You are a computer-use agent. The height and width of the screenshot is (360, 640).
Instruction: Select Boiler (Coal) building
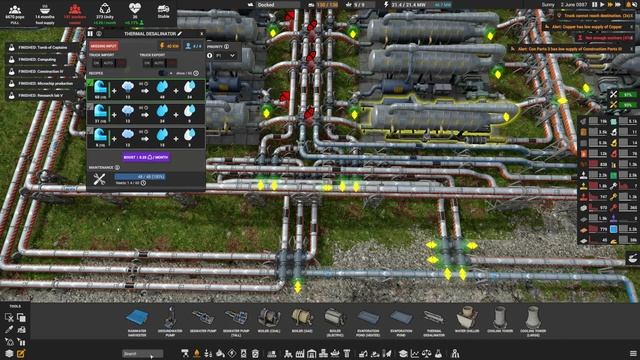pos(269,321)
